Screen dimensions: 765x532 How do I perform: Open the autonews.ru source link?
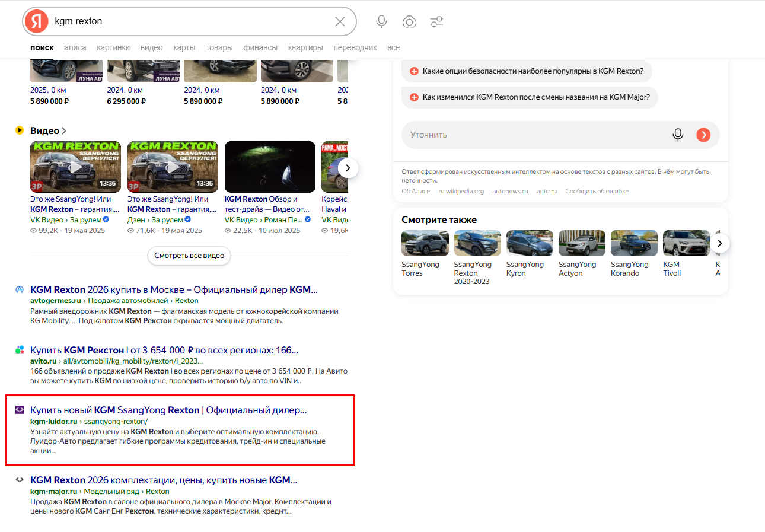[x=510, y=191]
